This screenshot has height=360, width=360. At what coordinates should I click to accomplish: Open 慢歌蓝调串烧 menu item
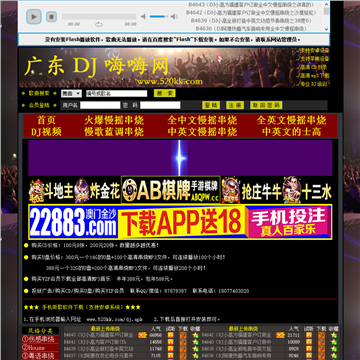tap(114, 132)
